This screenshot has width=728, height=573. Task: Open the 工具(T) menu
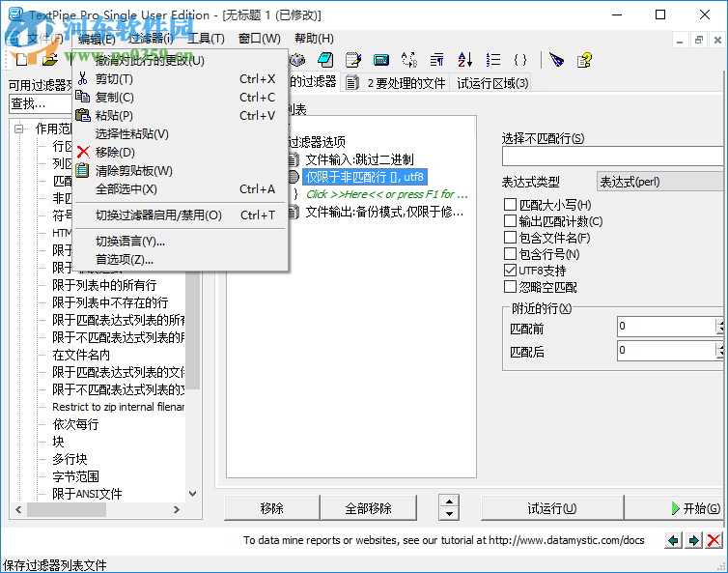[x=206, y=39]
